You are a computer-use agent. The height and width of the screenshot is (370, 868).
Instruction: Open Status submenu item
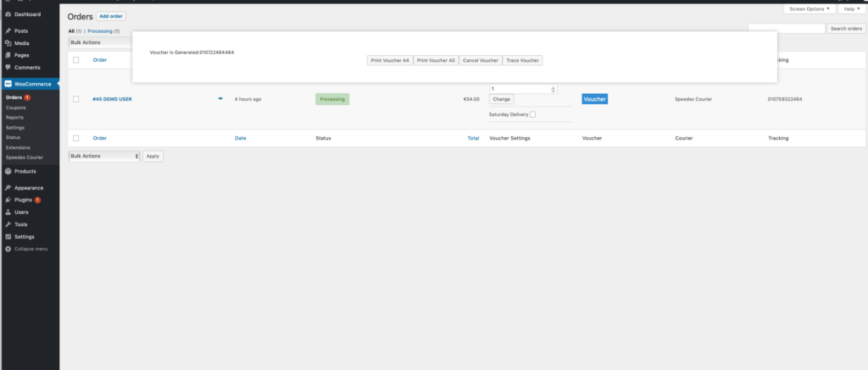coord(13,137)
